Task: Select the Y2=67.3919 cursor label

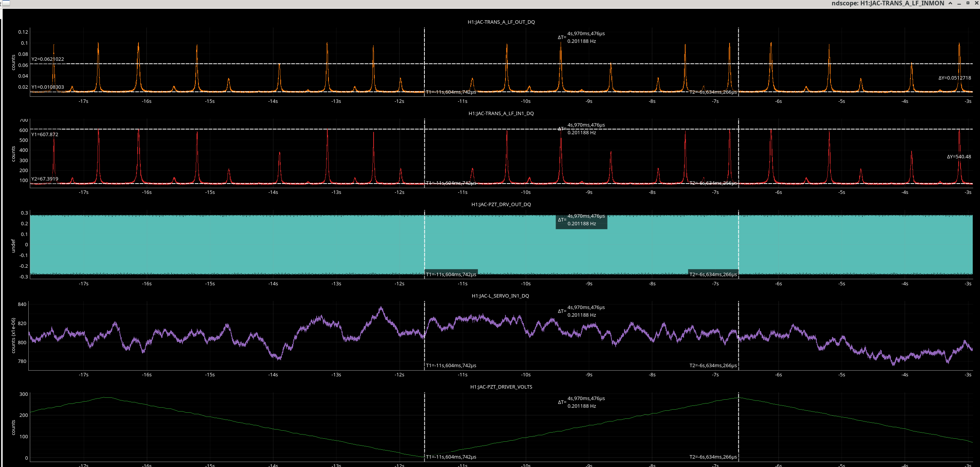Action: pyautogui.click(x=45, y=179)
